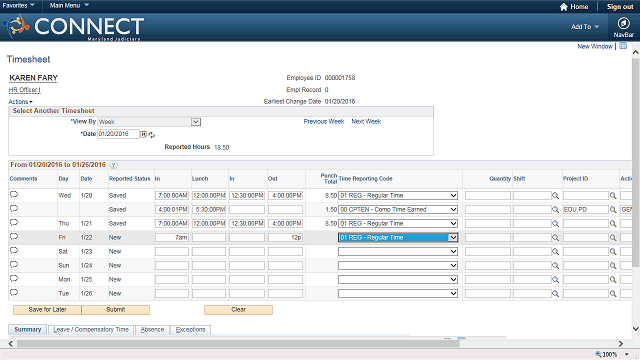Screen dimensions: 640x360
Task: Look up Shift on Comp Time Earned row
Action: [x=556, y=210]
